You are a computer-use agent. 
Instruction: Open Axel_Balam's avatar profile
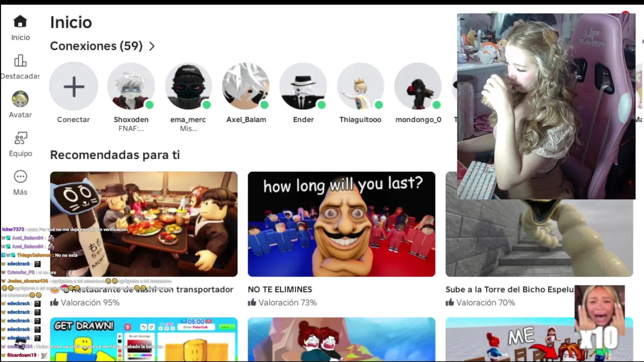(246, 86)
